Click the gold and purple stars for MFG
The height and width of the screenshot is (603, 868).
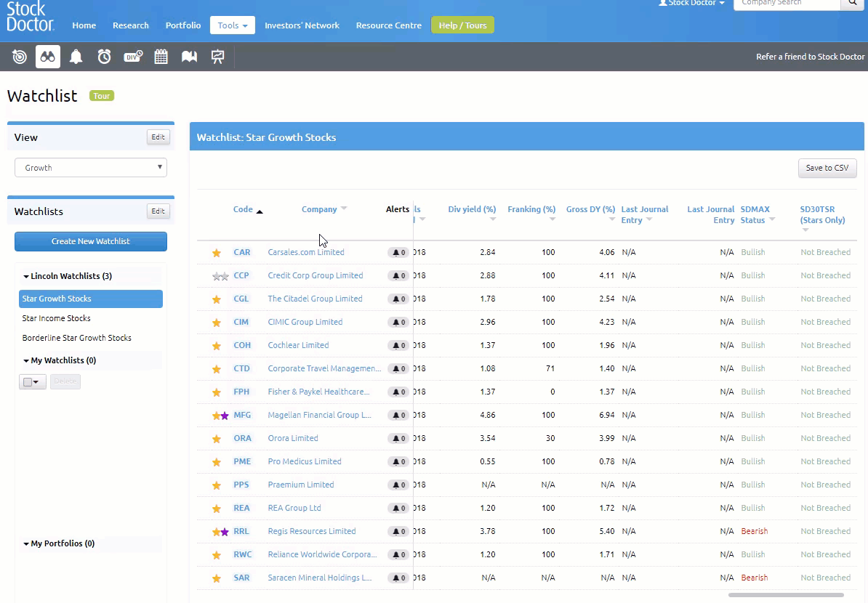tap(220, 416)
